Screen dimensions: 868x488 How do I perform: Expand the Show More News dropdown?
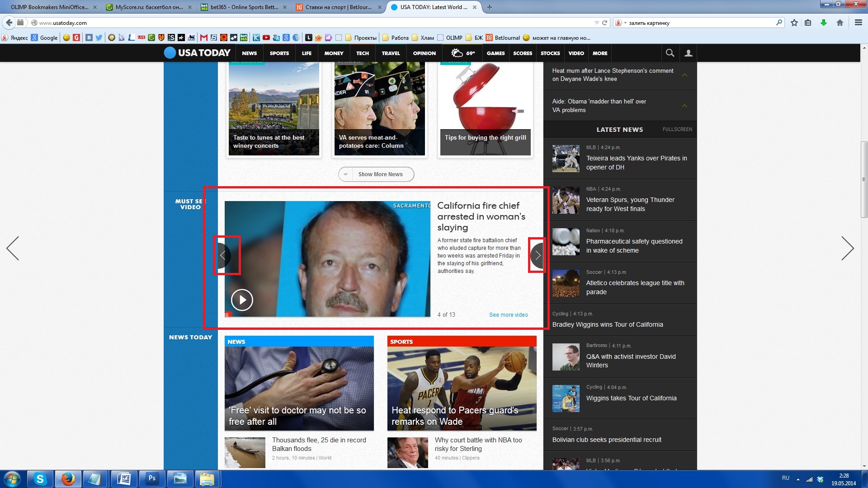coord(376,174)
